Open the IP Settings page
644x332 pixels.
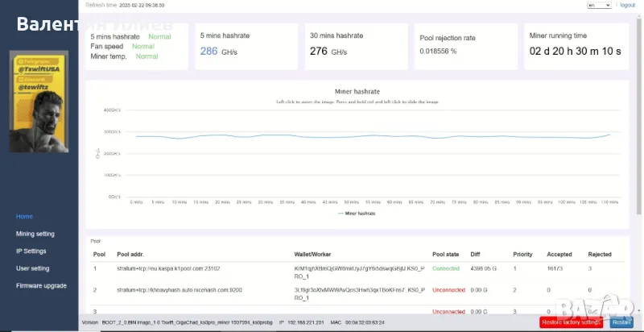[31, 251]
